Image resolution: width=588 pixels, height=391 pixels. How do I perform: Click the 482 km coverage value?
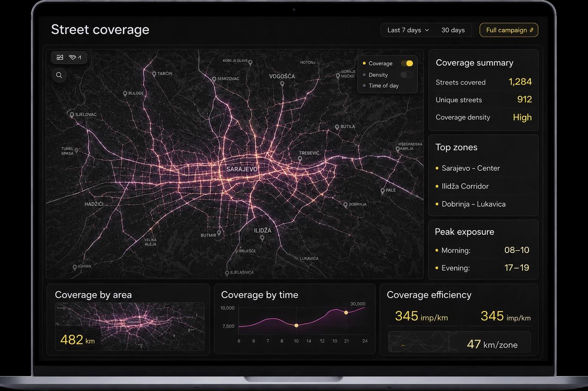pos(77,340)
